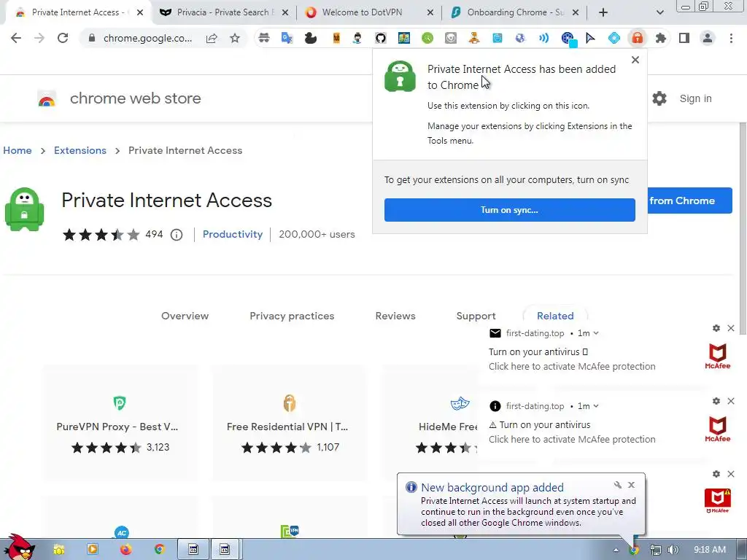Click the Remove from Chrome button
This screenshot has width=747, height=560.
click(689, 201)
